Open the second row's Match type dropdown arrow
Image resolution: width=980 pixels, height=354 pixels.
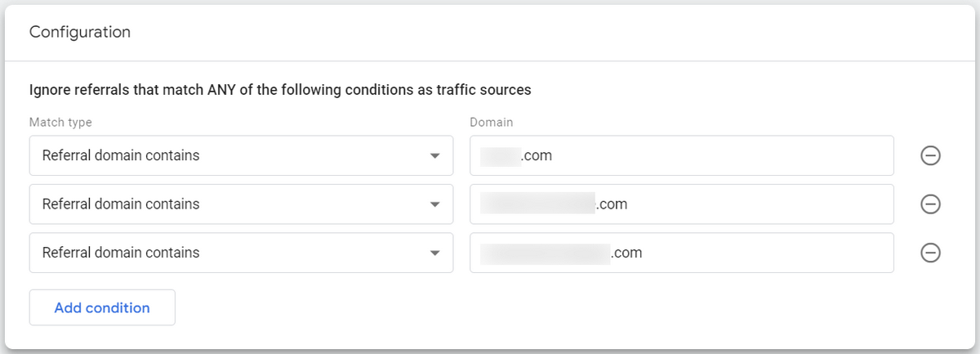[x=434, y=205]
